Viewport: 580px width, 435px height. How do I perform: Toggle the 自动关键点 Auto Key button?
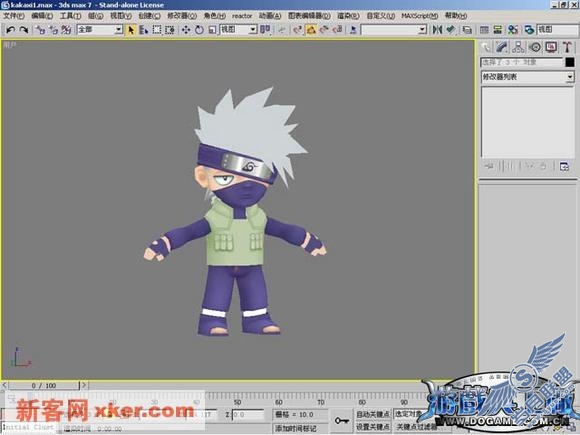[372, 414]
